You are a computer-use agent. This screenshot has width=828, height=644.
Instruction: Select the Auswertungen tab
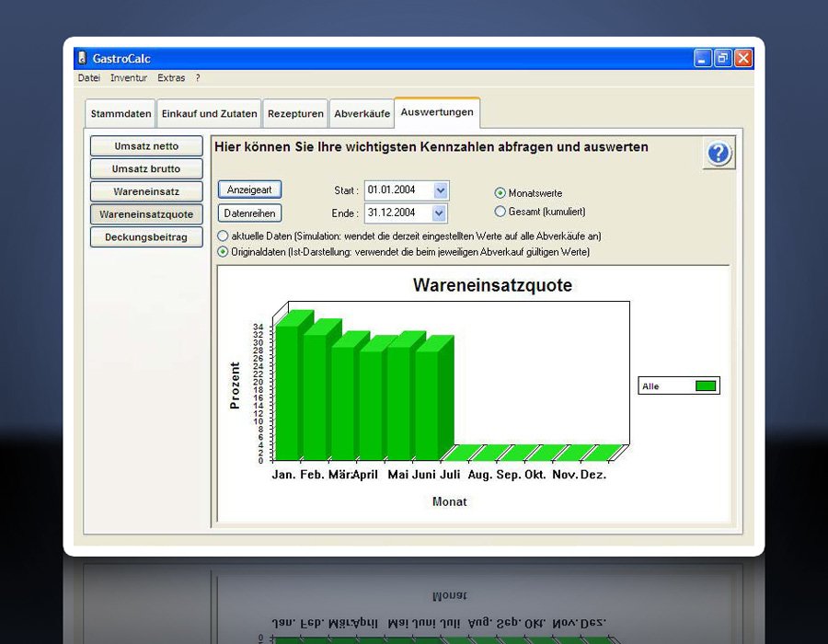coord(437,112)
